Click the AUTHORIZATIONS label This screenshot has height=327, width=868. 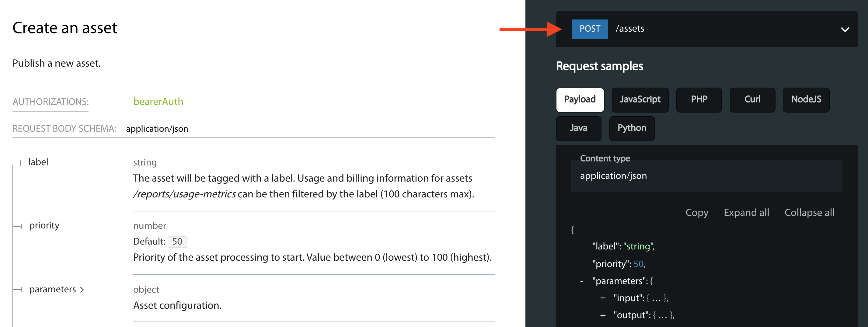(x=51, y=102)
